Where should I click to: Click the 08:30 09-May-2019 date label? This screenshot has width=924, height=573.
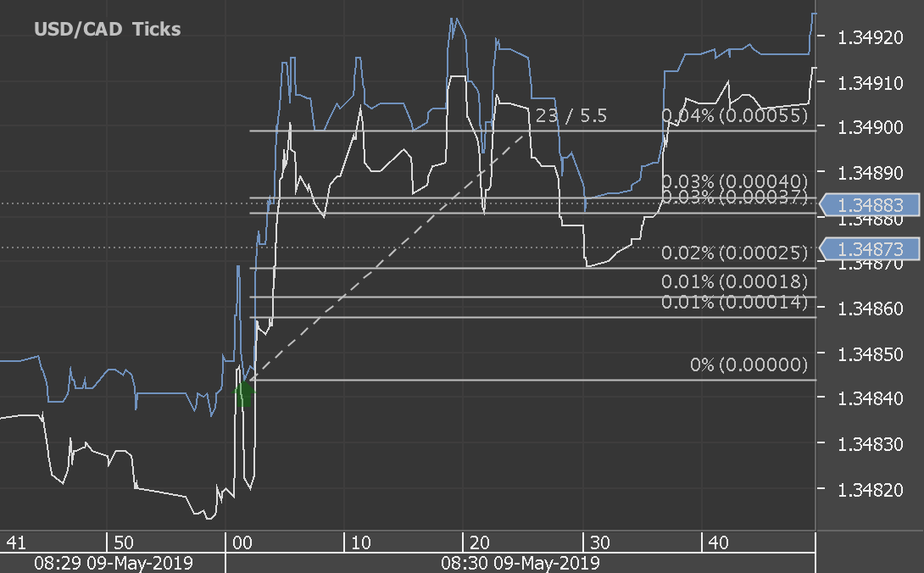click(520, 562)
